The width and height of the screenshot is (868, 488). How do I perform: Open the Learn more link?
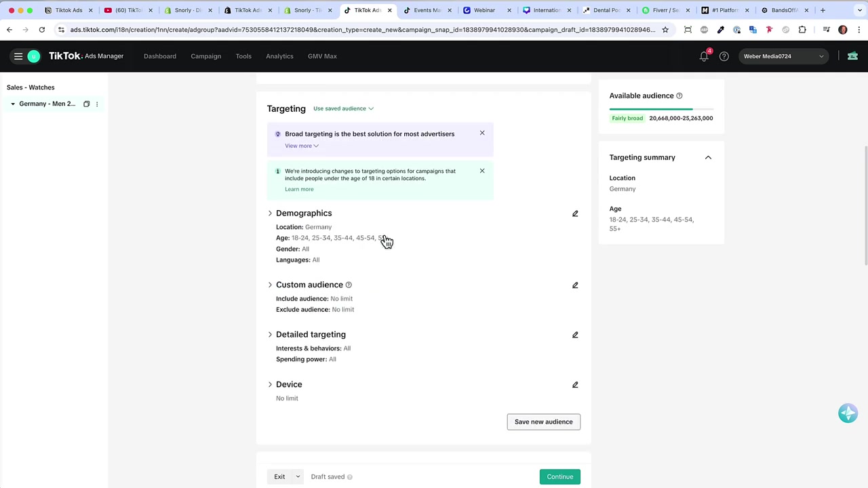click(x=299, y=189)
